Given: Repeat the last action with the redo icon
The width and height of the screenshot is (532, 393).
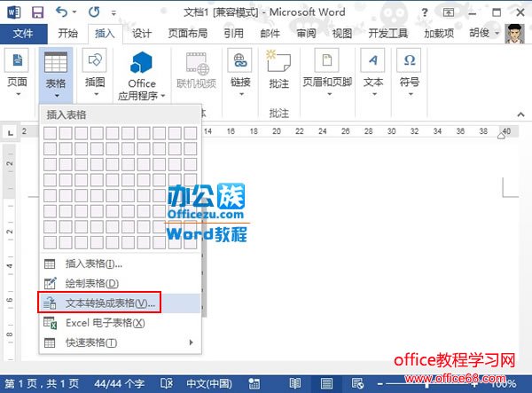Looking at the screenshot, I should point(94,12).
